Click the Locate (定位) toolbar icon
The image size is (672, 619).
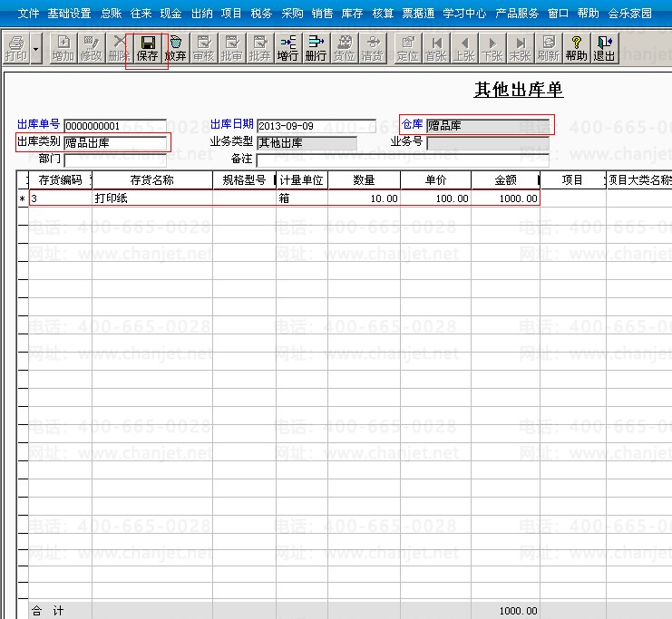[x=409, y=49]
